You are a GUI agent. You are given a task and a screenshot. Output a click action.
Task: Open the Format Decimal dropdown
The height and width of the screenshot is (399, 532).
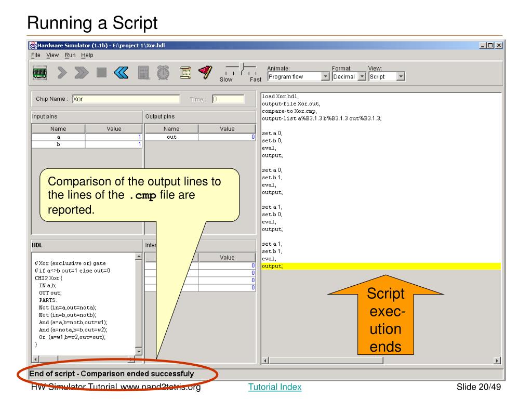pos(349,77)
